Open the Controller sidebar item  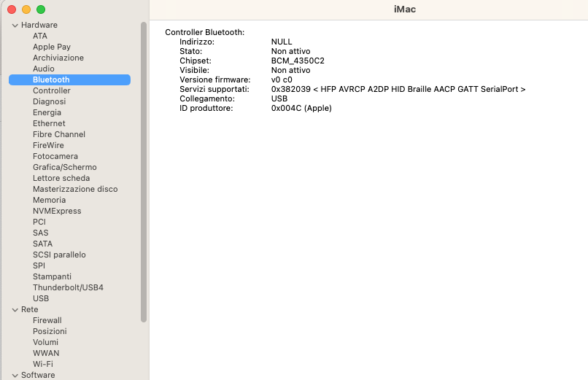pyautogui.click(x=51, y=90)
